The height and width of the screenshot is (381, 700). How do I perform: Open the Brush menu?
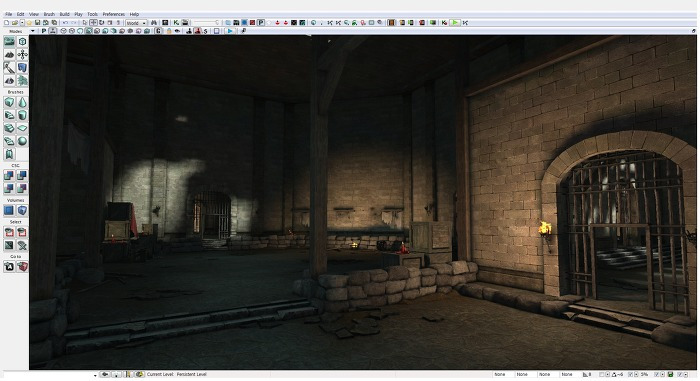coord(49,14)
